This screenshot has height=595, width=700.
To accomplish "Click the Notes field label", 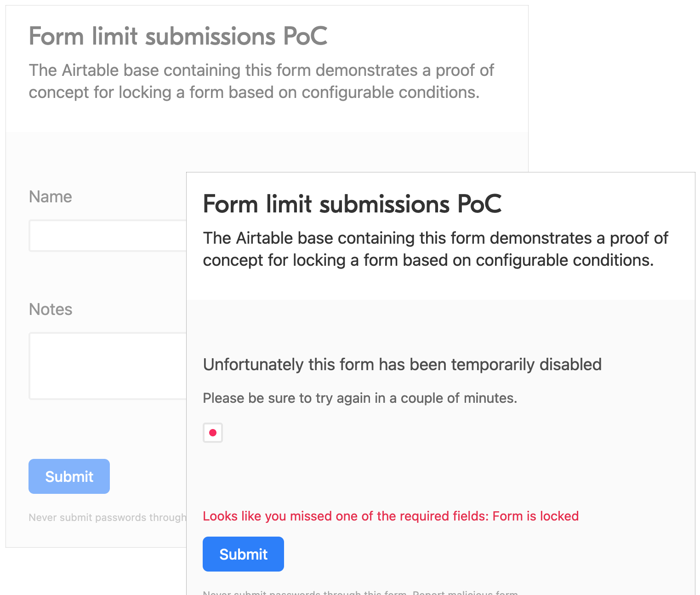I will [50, 309].
